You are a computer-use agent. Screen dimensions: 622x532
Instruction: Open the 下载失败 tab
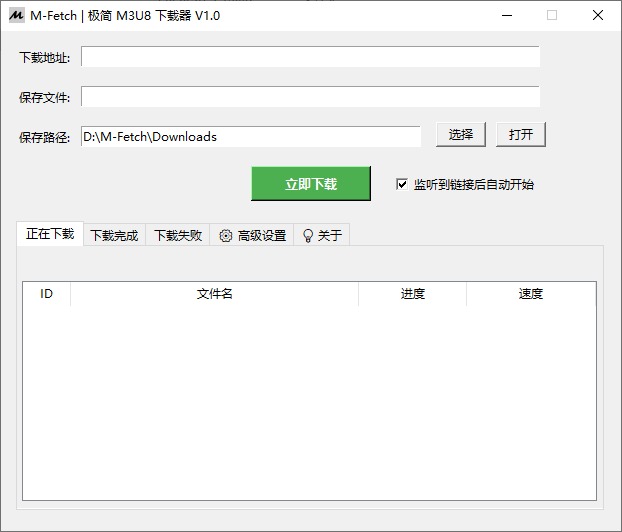click(178, 235)
